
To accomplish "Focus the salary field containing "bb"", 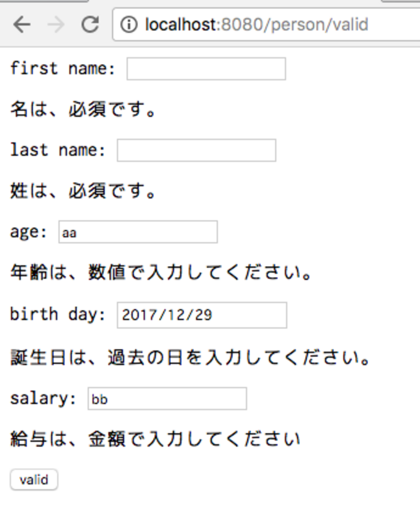I will (167, 399).
